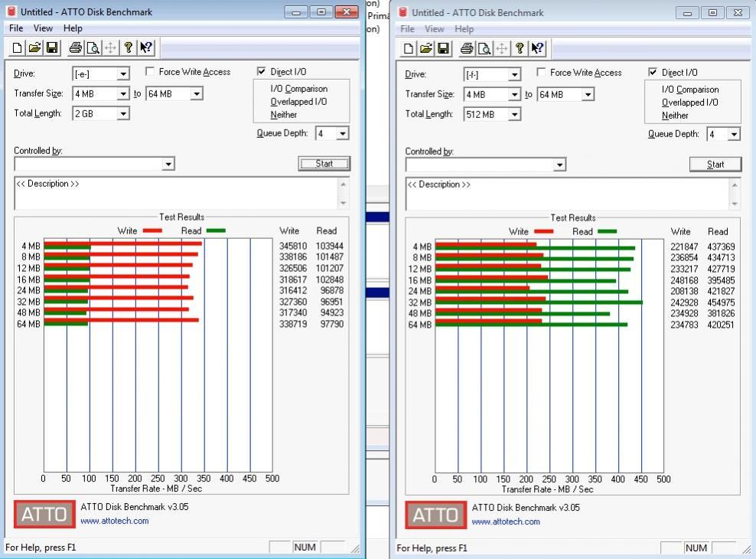The image size is (756, 559).
Task: Click context help pointer icon in right window
Action: point(537,48)
